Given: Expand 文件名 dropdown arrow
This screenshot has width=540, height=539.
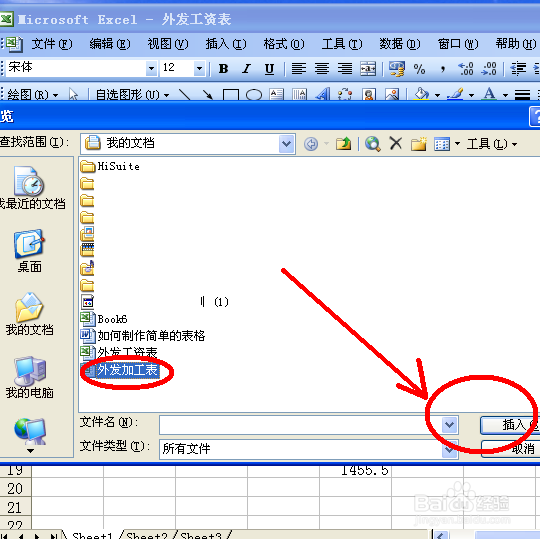Looking at the screenshot, I should [449, 425].
